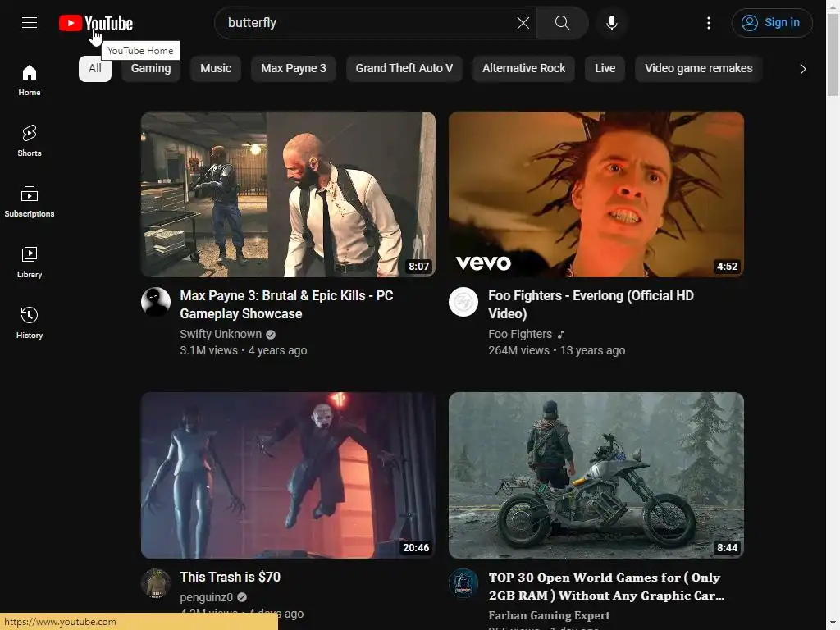This screenshot has width=840, height=630.
Task: Open Subscriptions in sidebar
Action: (30, 202)
